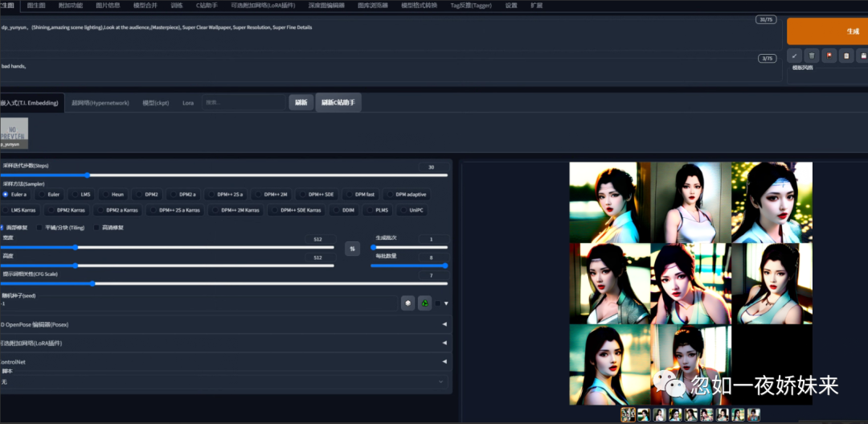
Task: Click the clipboard icon to apply styles
Action: pyautogui.click(x=845, y=56)
